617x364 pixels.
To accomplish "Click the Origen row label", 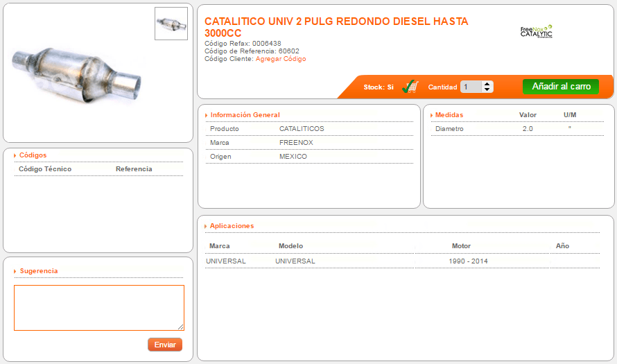I will pos(220,157).
